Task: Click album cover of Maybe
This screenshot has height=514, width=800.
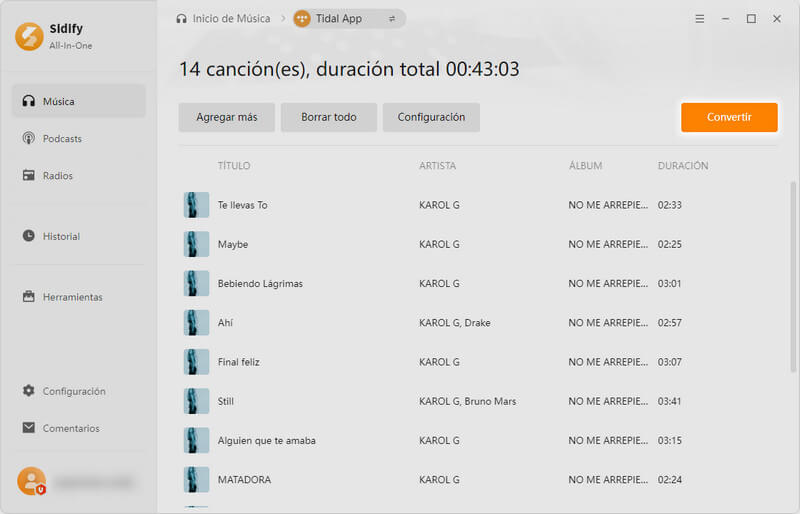Action: [196, 244]
